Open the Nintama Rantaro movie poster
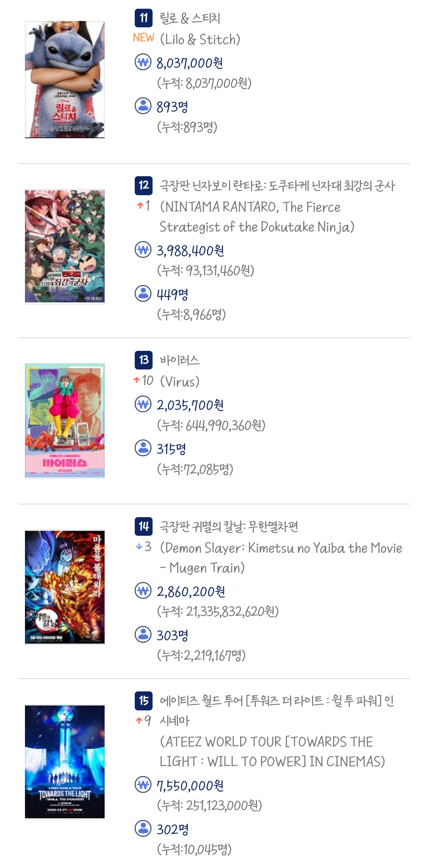The height and width of the screenshot is (868, 426). 65,246
